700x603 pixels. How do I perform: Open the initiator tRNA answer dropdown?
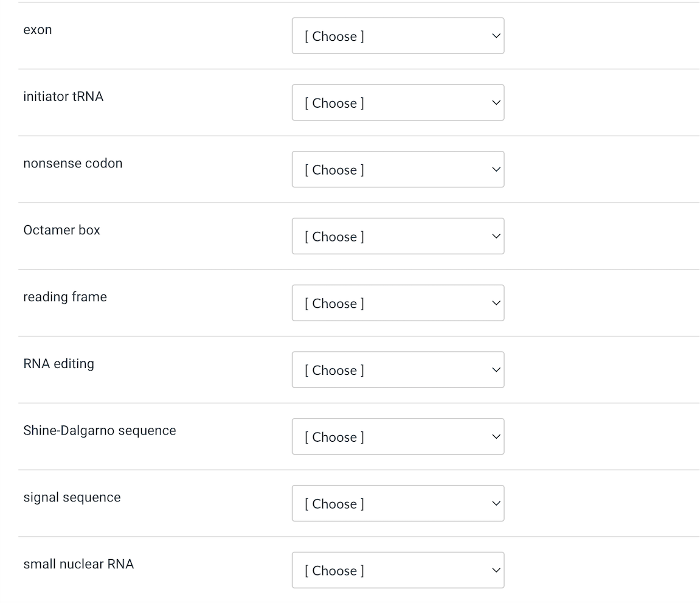[x=398, y=103]
